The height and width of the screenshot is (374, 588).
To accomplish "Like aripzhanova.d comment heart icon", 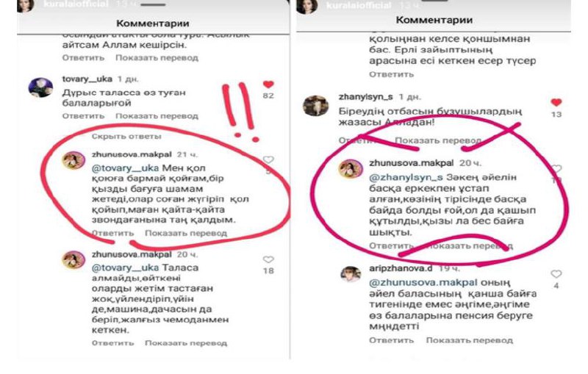I will 556,274.
